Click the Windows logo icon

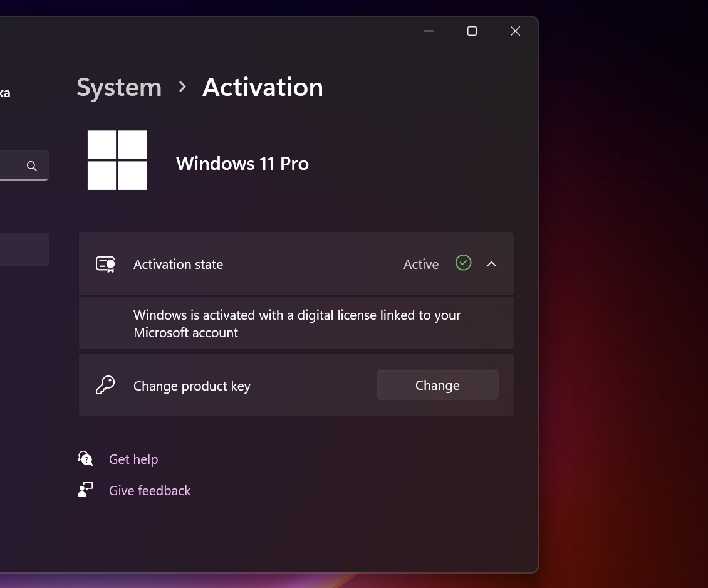pos(117,160)
